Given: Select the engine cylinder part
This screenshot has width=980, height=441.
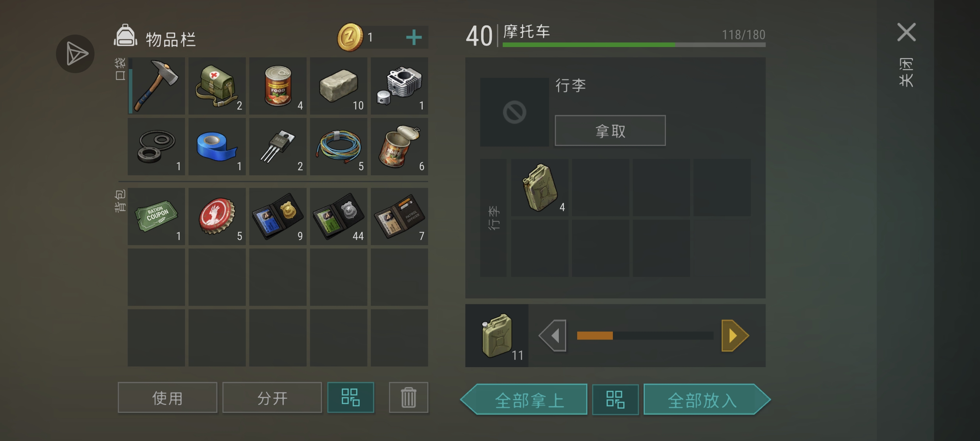Looking at the screenshot, I should 400,86.
